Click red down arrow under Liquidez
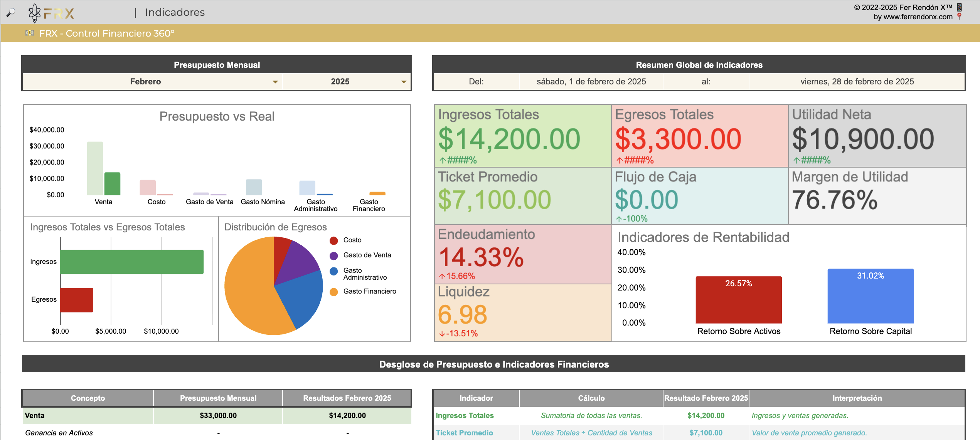Viewport: 980px width, 440px height. [x=442, y=334]
